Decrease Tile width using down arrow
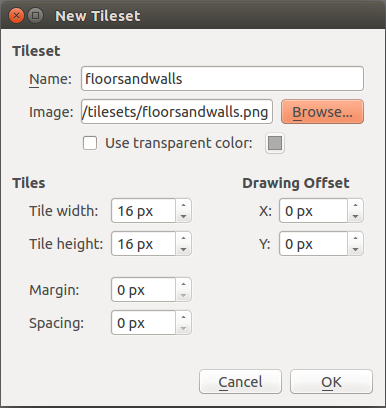This screenshot has height=408, width=386. [x=183, y=216]
